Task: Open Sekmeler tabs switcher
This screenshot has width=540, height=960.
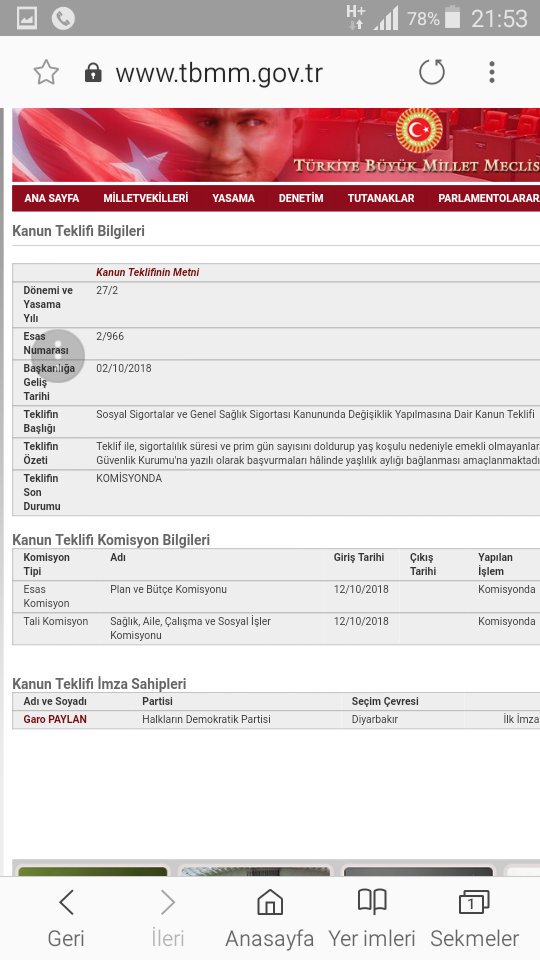Action: [474, 919]
